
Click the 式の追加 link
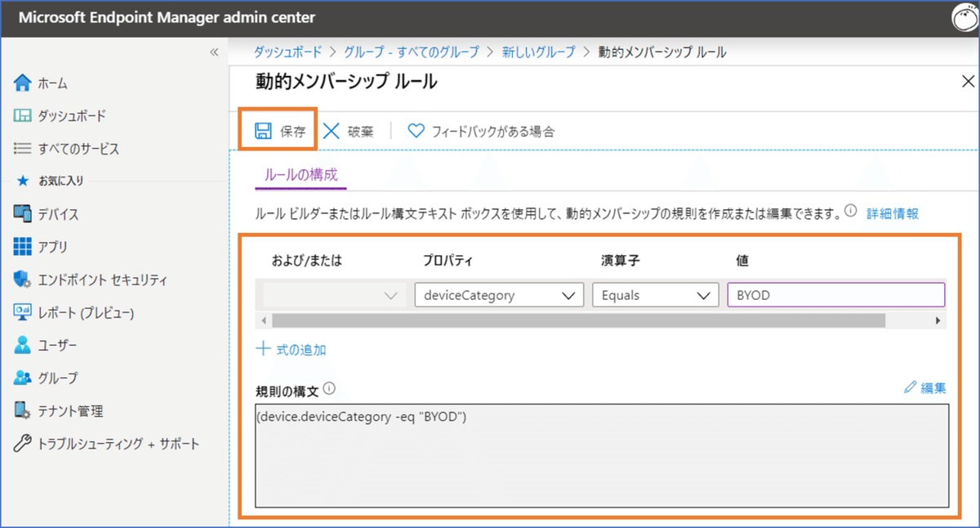[x=301, y=349]
